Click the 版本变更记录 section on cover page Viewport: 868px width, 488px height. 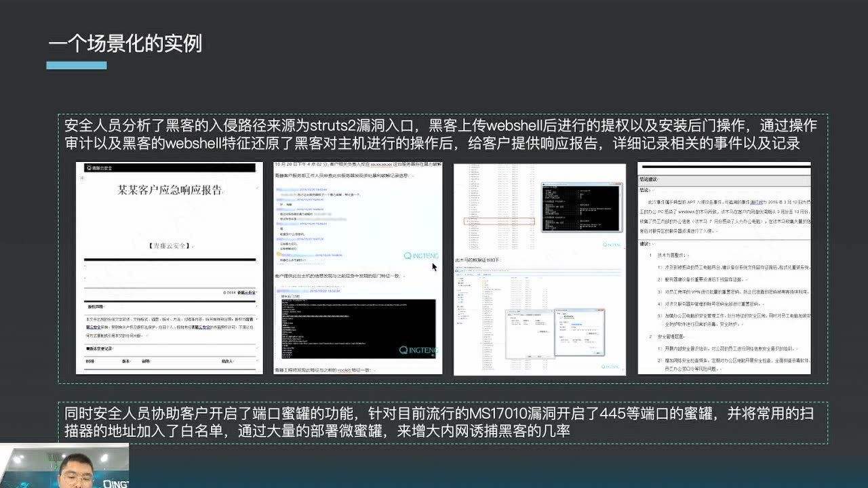coord(100,348)
